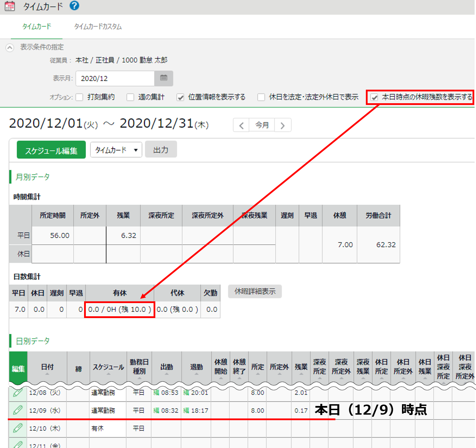The image size is (476, 448).
Task: Open the タイムカード dropdown selector
Action: [116, 150]
